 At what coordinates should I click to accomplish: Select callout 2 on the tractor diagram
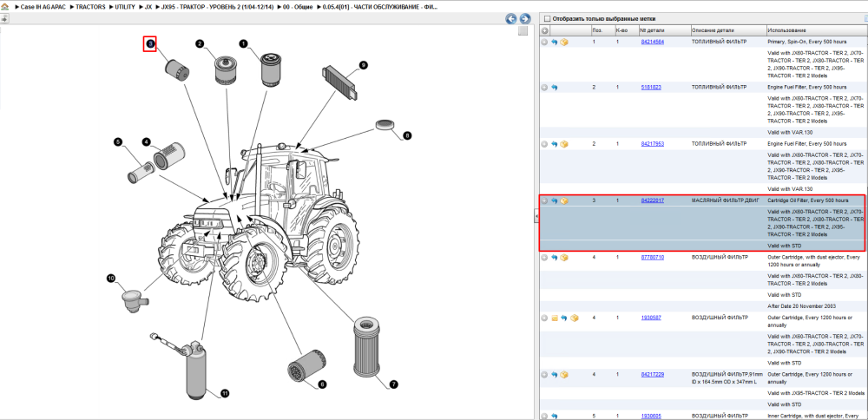point(200,43)
